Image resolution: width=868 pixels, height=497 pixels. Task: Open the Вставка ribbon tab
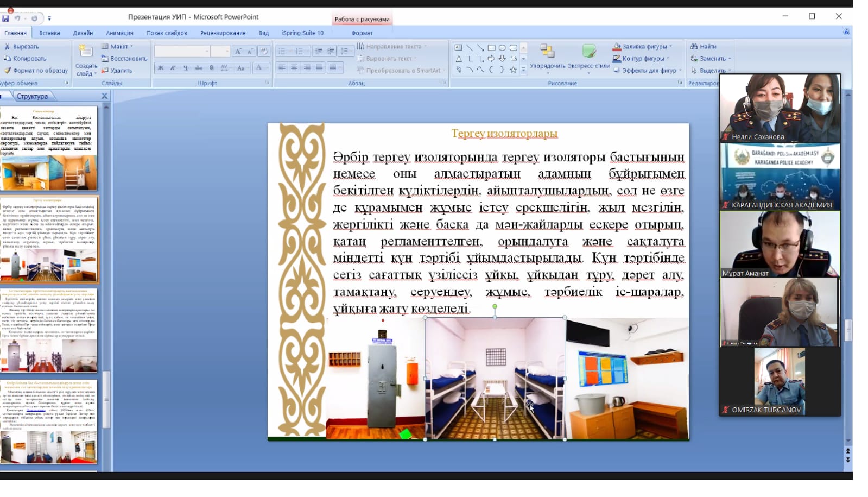tap(49, 33)
